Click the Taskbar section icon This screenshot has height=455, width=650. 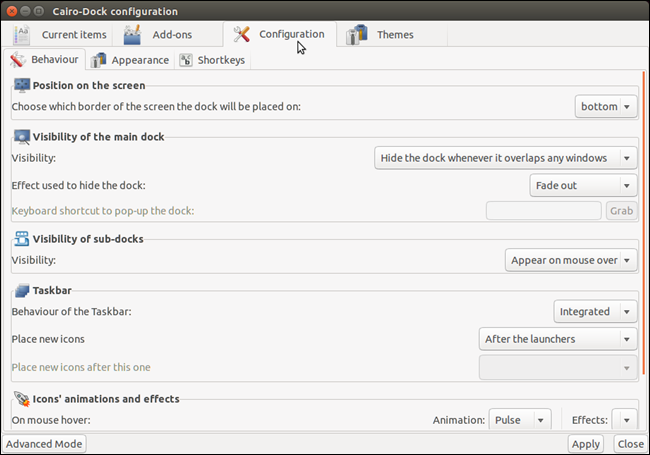(21, 290)
